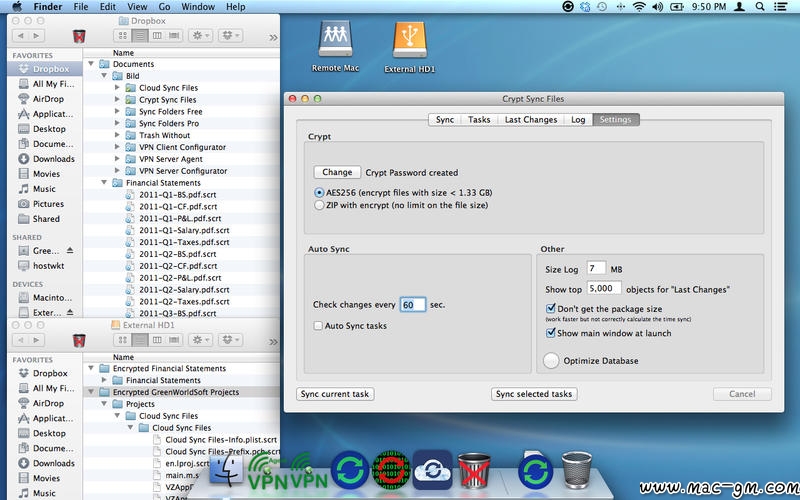Open Notification Center list icon

pyautogui.click(x=780, y=7)
